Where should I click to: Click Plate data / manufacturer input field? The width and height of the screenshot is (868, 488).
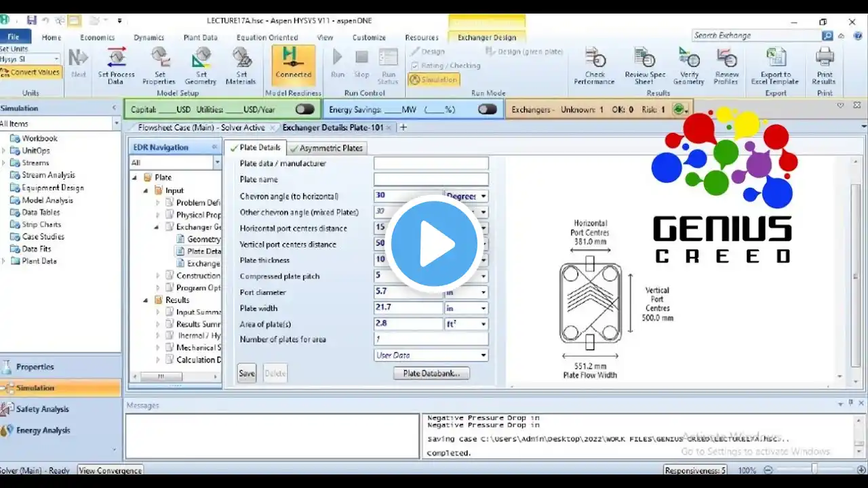click(x=431, y=163)
